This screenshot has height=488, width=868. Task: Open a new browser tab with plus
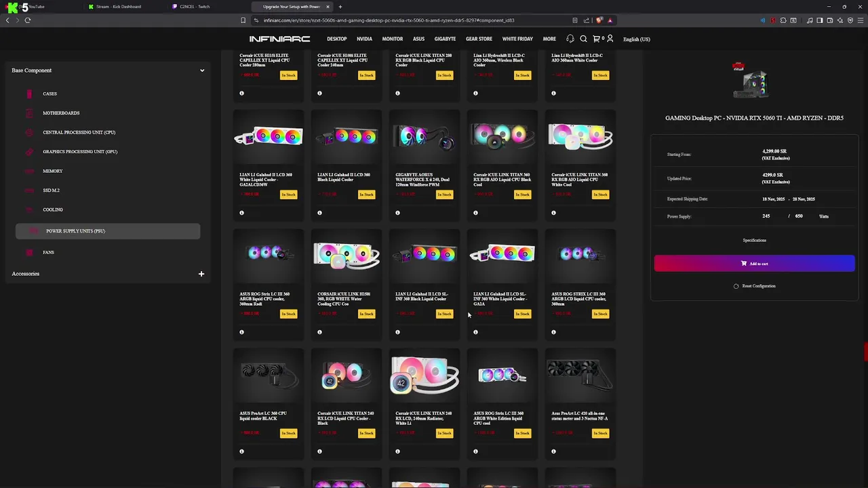pyautogui.click(x=340, y=7)
